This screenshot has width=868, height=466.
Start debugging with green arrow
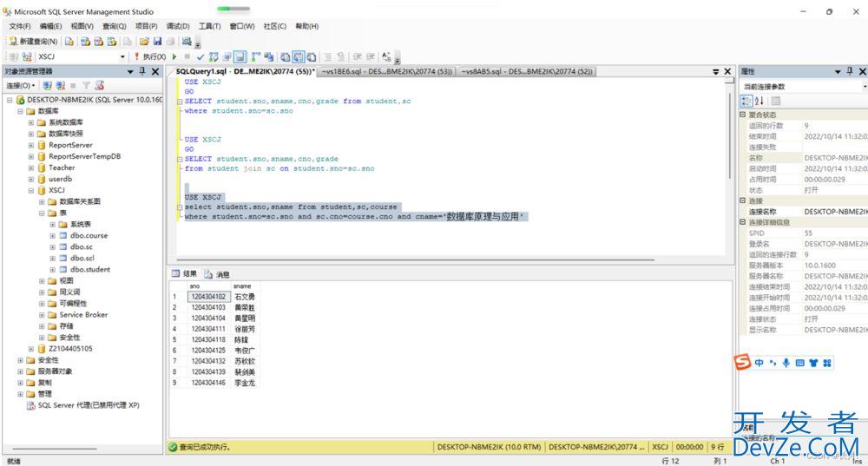[x=174, y=56]
